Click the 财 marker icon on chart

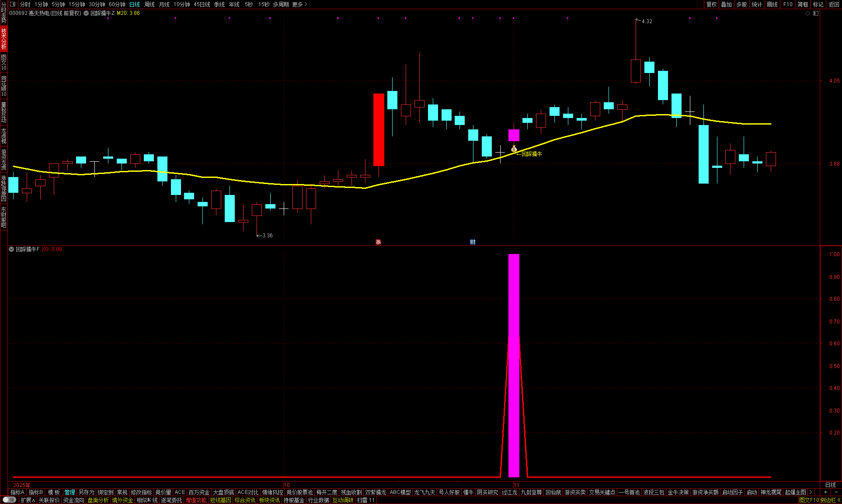pos(473,242)
